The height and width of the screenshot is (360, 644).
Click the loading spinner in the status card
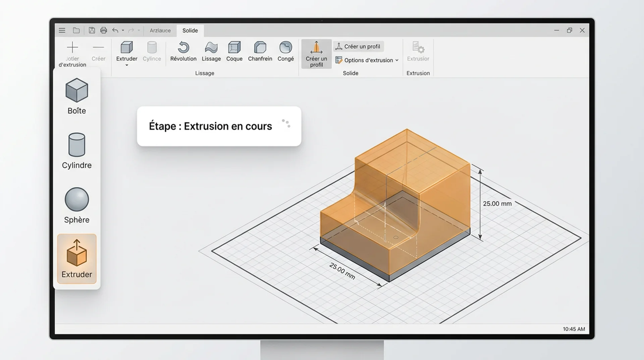pos(286,123)
